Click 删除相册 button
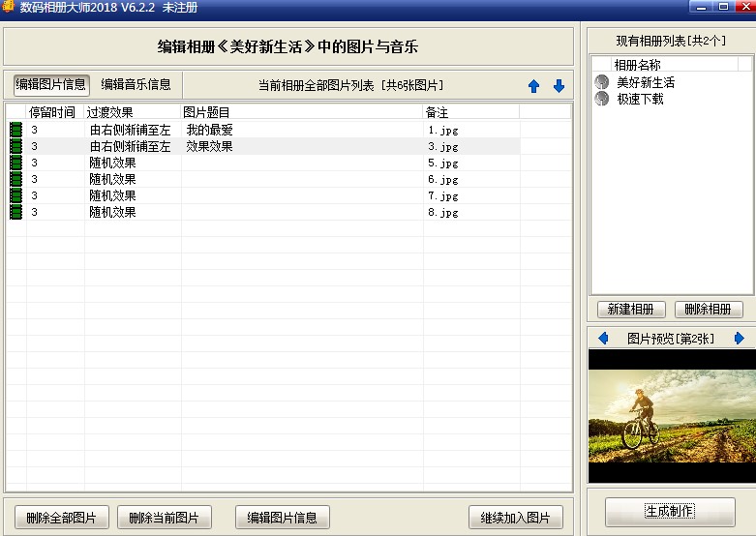This screenshot has height=536, width=756. [709, 310]
